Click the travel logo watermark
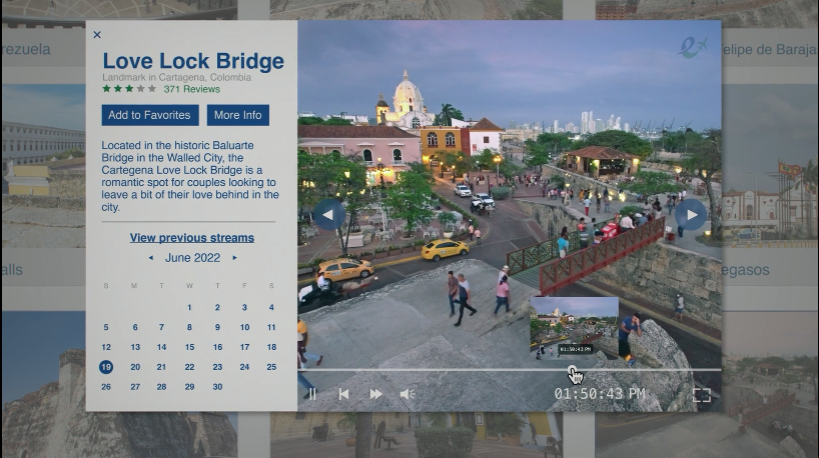819x458 pixels. point(691,47)
